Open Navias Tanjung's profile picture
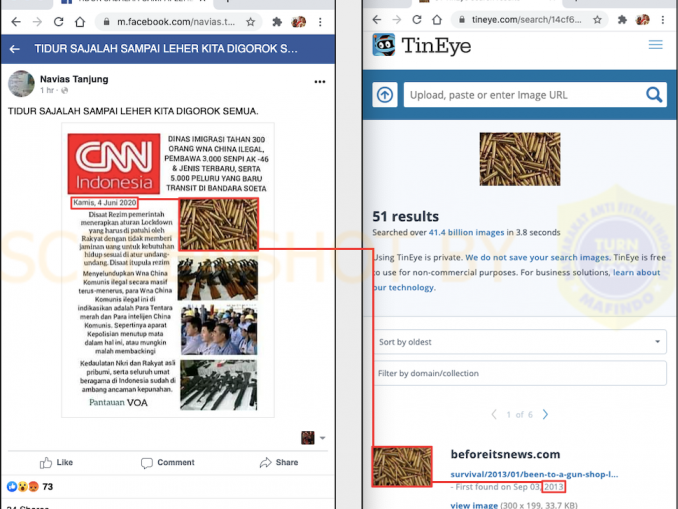Image resolution: width=678 pixels, height=509 pixels. coord(21,83)
